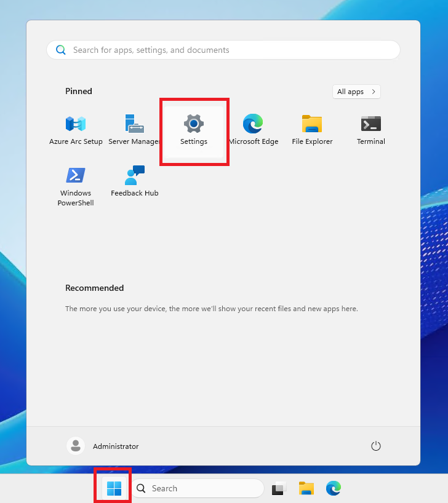Launch the Terminal pinned app
448x503 pixels.
coord(371,130)
